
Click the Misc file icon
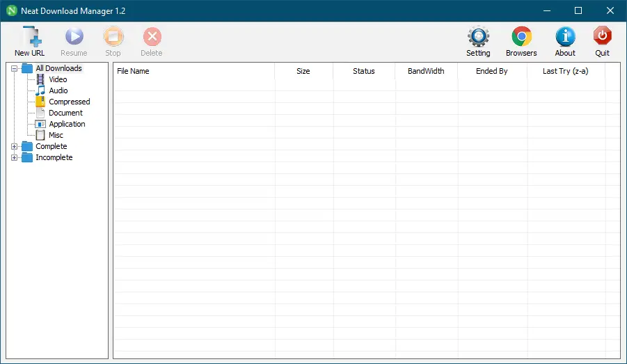(40, 135)
